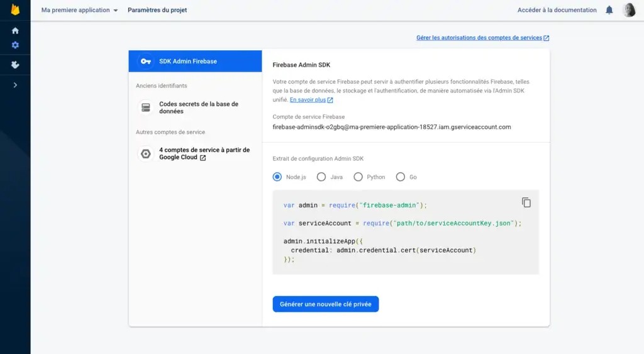Viewport: 644px width, 354px height.
Task: Click the serviceAccount require code line
Action: (402, 223)
